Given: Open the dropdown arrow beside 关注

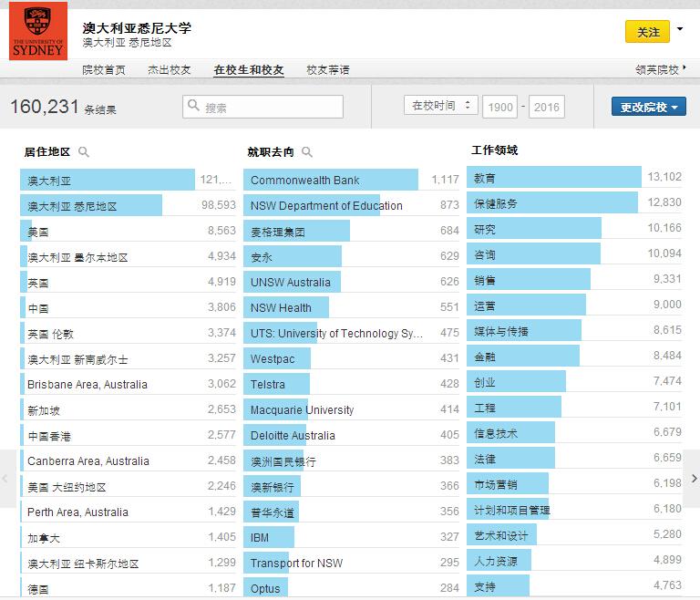Looking at the screenshot, I should pyautogui.click(x=679, y=29).
